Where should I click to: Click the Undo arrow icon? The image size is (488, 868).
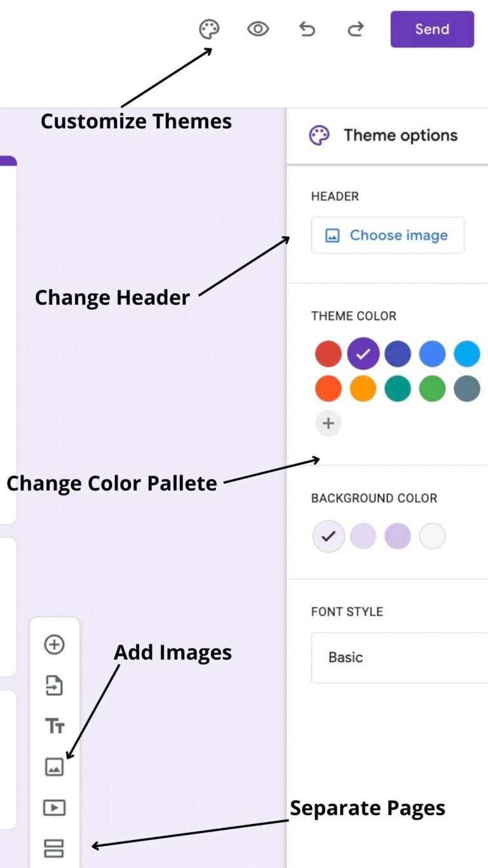tap(307, 29)
